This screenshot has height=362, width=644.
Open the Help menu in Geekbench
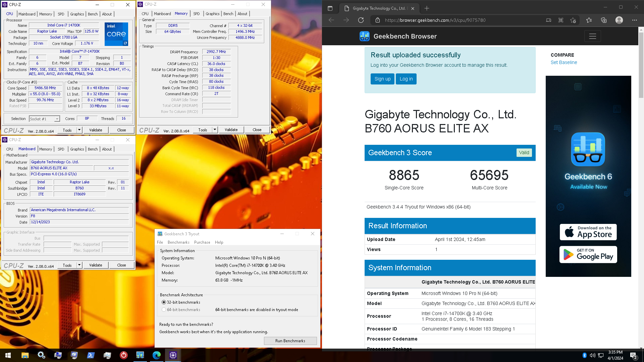(219, 242)
